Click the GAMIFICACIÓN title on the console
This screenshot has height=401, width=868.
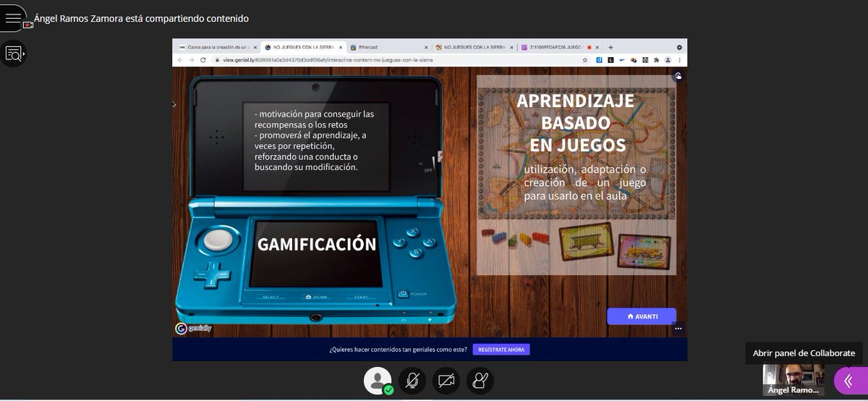[x=317, y=244]
